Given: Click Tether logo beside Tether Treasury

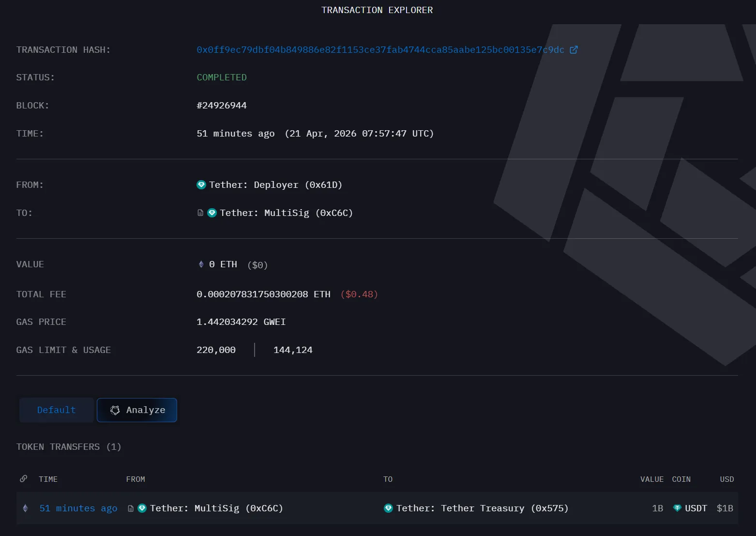Looking at the screenshot, I should pos(388,508).
